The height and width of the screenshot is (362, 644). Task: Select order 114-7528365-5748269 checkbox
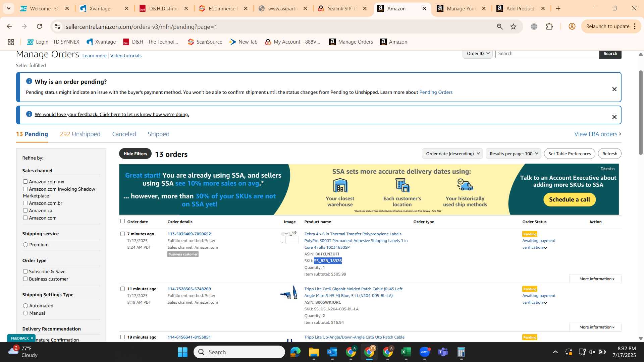[x=122, y=289]
